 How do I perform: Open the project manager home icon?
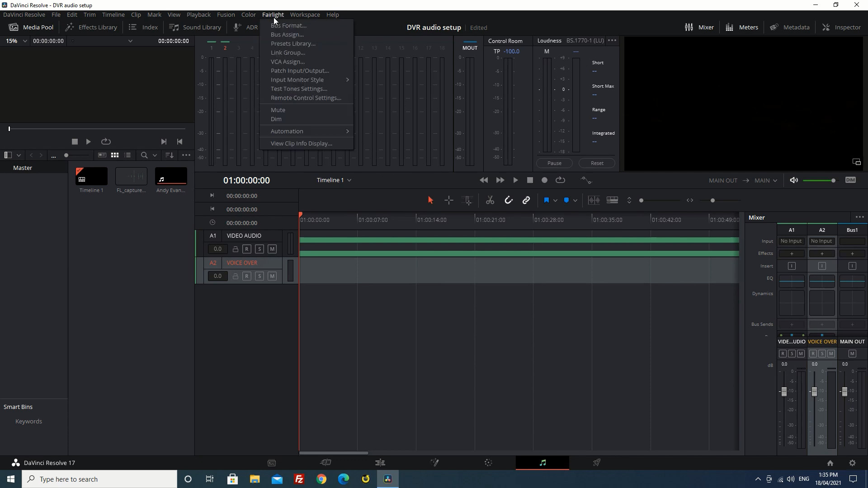point(830,463)
